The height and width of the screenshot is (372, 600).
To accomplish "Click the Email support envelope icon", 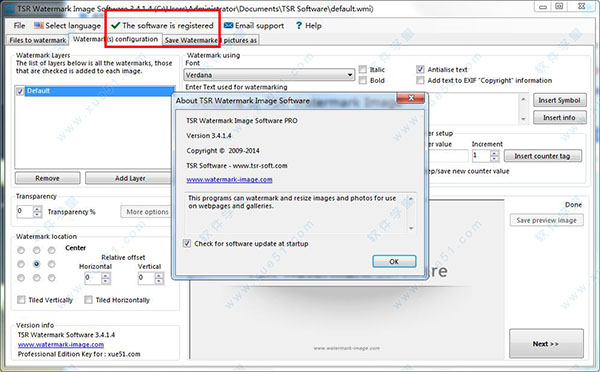I will [228, 25].
